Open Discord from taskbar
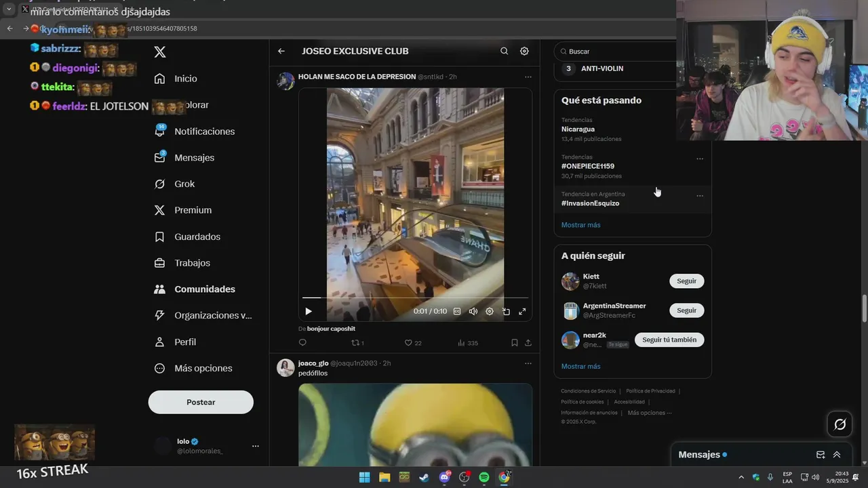 click(x=445, y=477)
